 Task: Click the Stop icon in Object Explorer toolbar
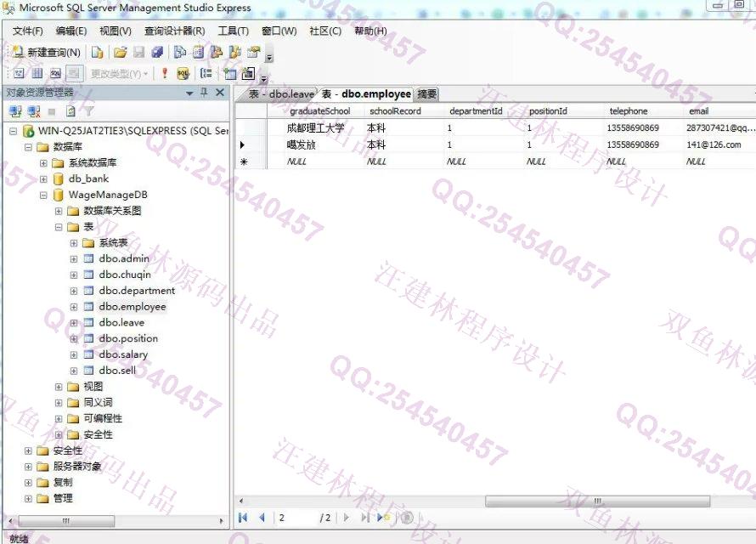tap(52, 111)
